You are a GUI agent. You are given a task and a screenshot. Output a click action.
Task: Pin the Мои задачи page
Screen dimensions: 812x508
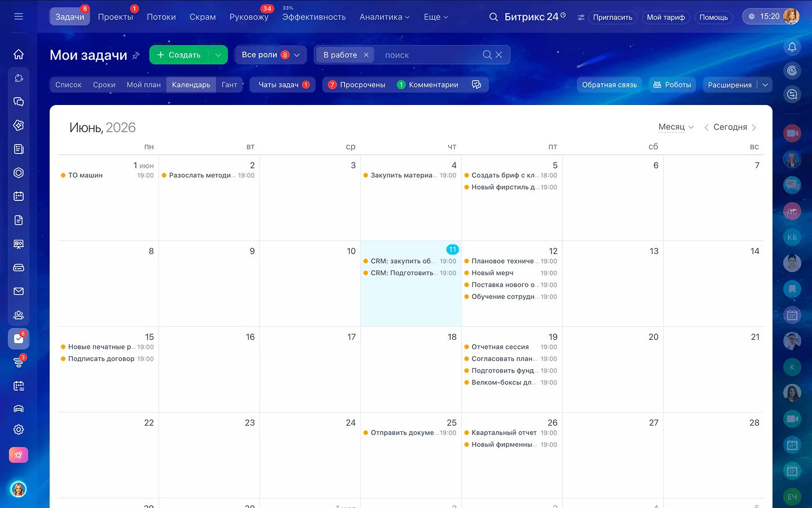pos(136,55)
